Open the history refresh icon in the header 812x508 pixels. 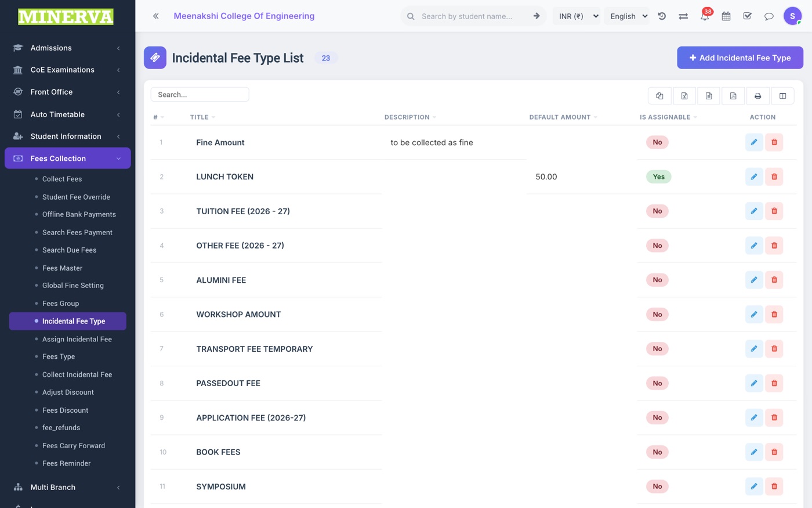tap(662, 16)
